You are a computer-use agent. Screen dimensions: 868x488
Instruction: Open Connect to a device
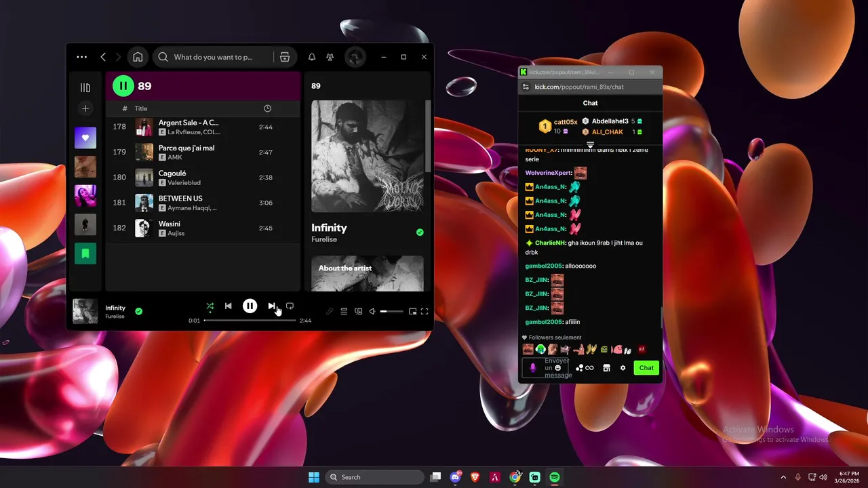click(359, 312)
